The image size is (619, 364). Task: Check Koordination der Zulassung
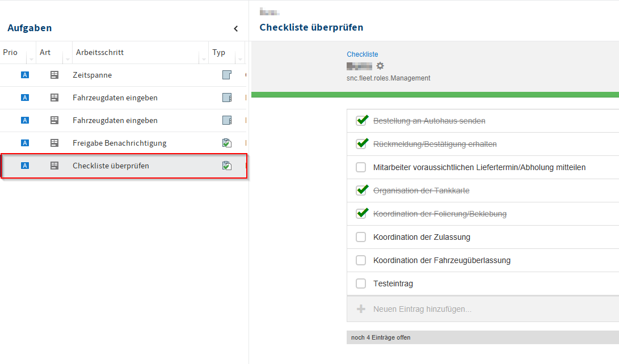(361, 237)
